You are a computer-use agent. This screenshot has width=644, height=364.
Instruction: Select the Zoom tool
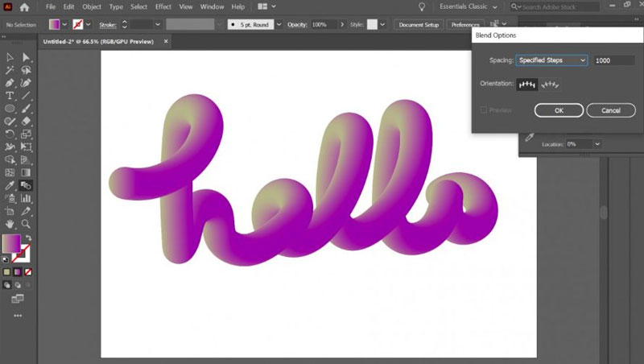point(26,224)
